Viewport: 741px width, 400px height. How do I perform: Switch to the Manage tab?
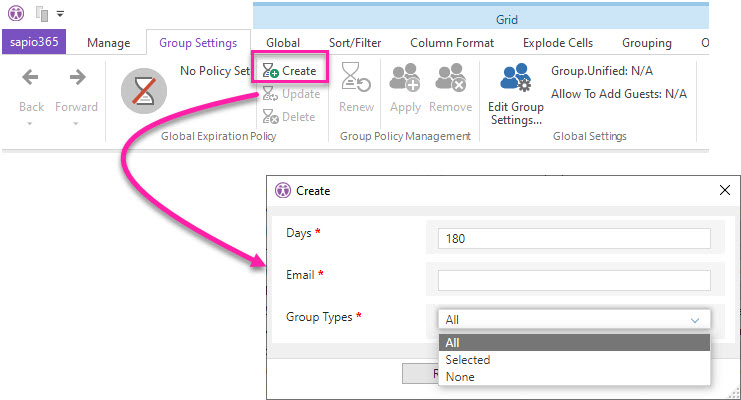[108, 43]
